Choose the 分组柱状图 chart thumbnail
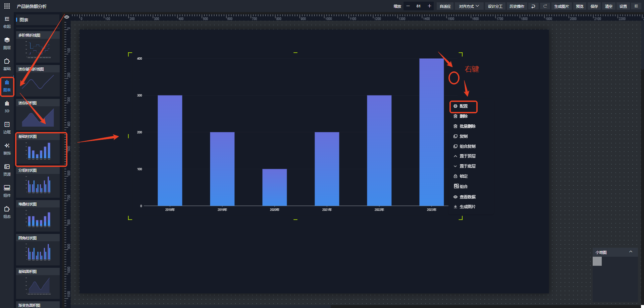 click(x=38, y=182)
